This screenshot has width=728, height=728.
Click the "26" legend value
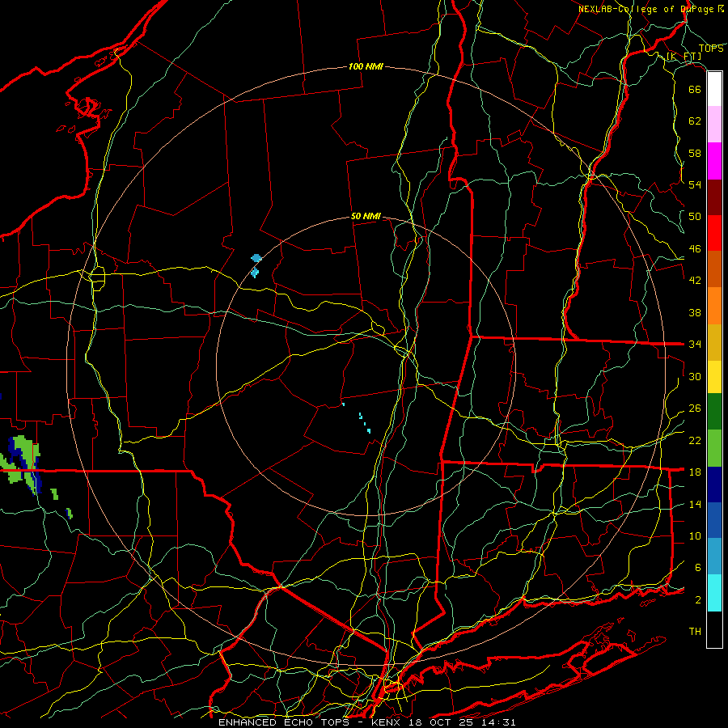[x=695, y=408]
